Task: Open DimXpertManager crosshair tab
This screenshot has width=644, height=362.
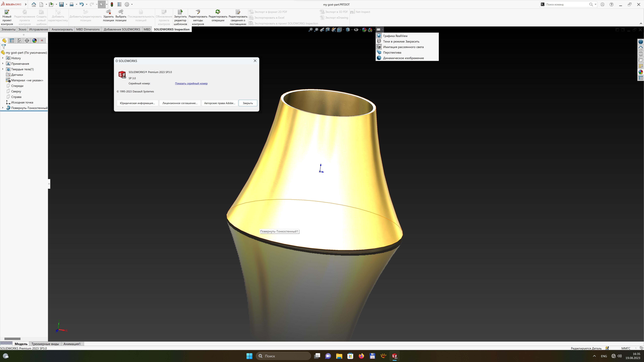Action: [27, 40]
